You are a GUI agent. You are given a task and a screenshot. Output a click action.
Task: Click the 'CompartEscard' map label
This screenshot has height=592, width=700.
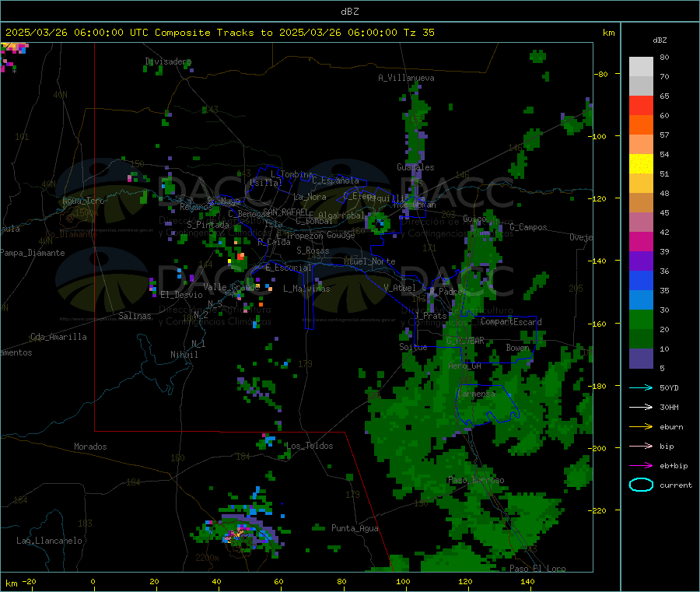coord(511,321)
